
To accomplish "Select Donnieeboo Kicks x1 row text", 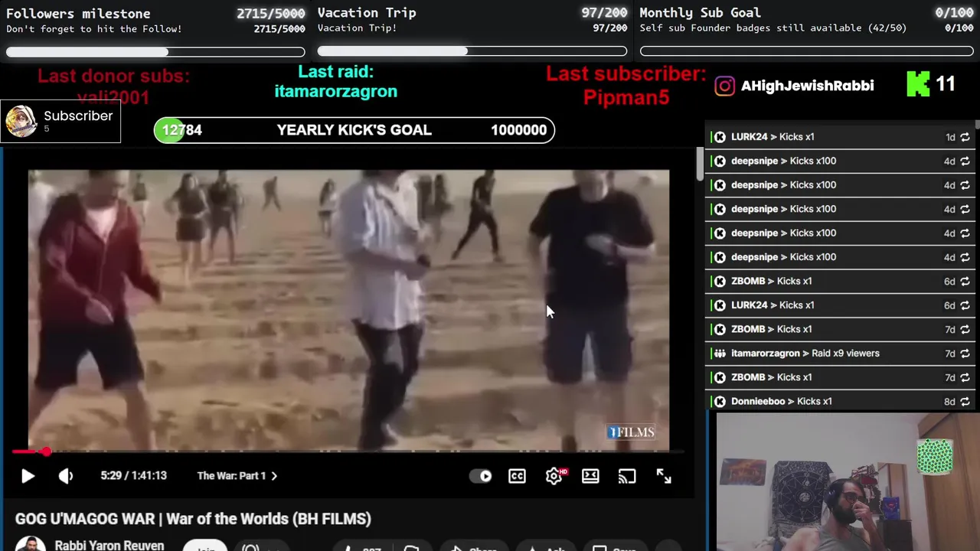I will tap(781, 401).
